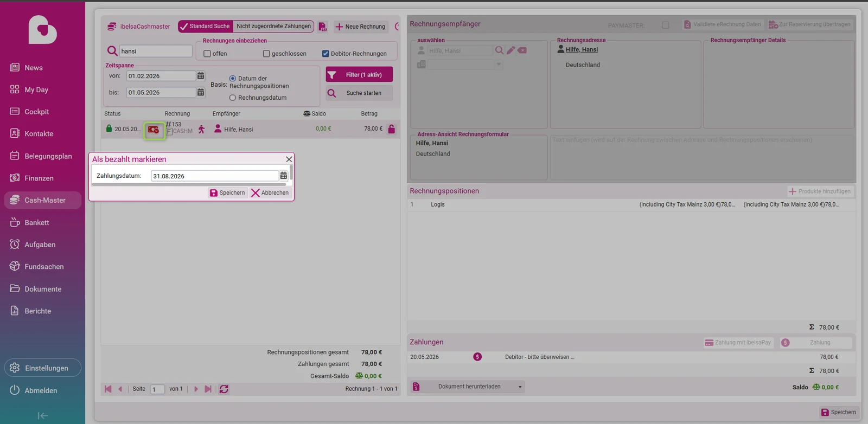868x424 pixels.
Task: Expand the 'Dokument herunterladen' dropdown
Action: tap(520, 387)
